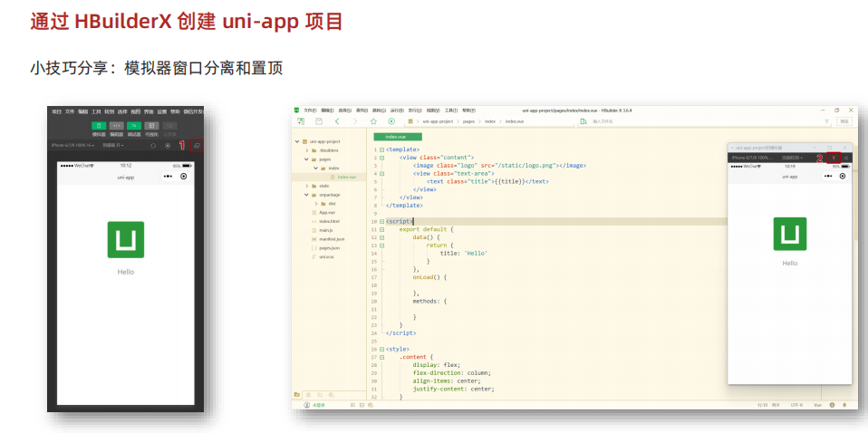Click the three-dot capsule menu in the floating simulator
868x433 pixels.
pyautogui.click(x=827, y=176)
